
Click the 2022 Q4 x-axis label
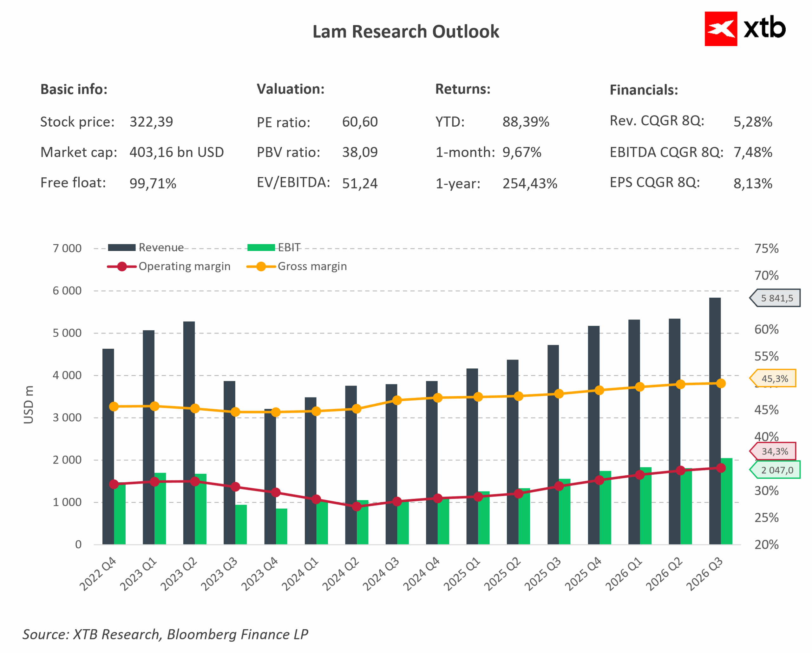coord(98,574)
